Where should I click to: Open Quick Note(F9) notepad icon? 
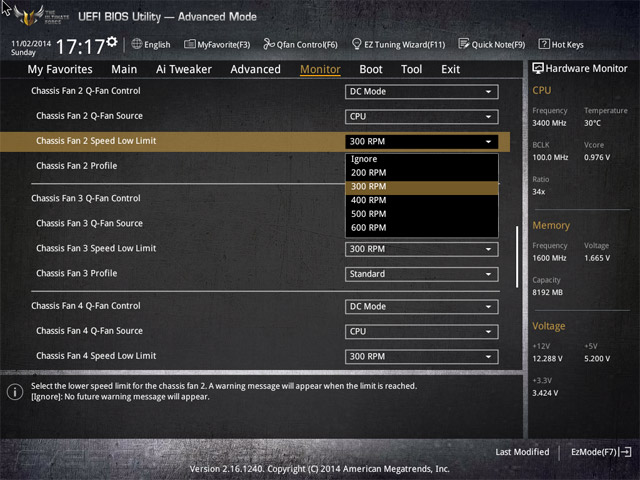pyautogui.click(x=464, y=44)
